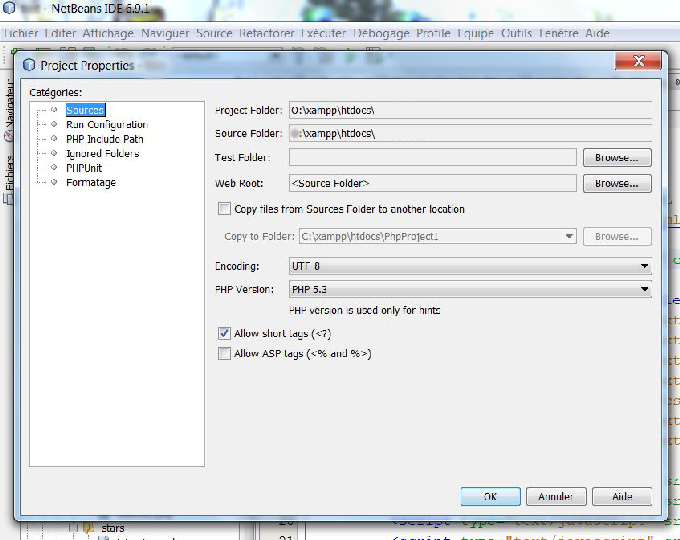Click the Web Root input field
The height and width of the screenshot is (540, 680).
pyautogui.click(x=433, y=183)
